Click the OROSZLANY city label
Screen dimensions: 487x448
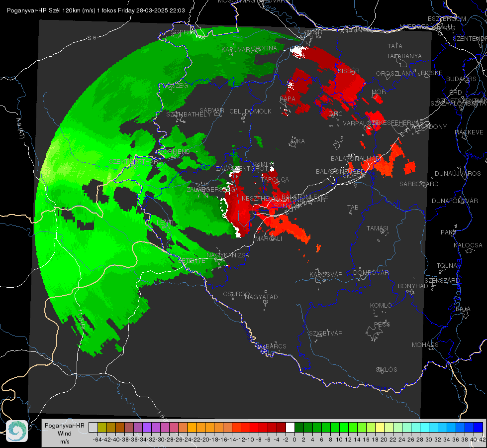(x=395, y=74)
